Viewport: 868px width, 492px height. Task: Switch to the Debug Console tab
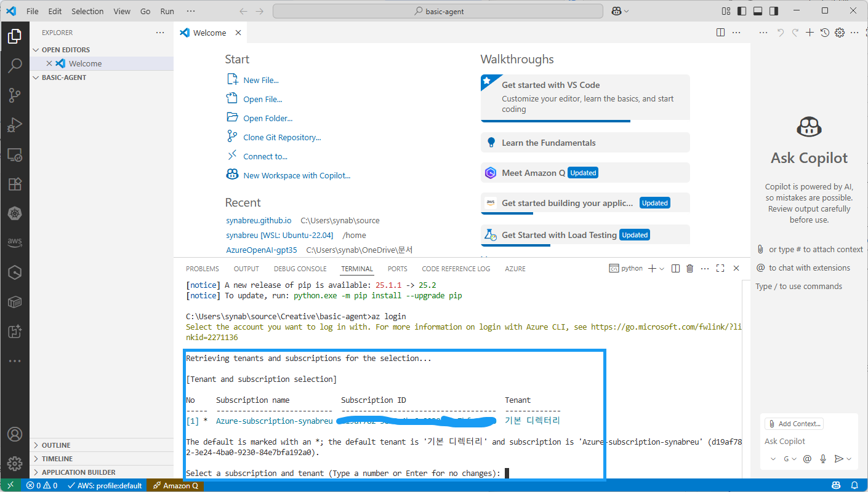(300, 269)
